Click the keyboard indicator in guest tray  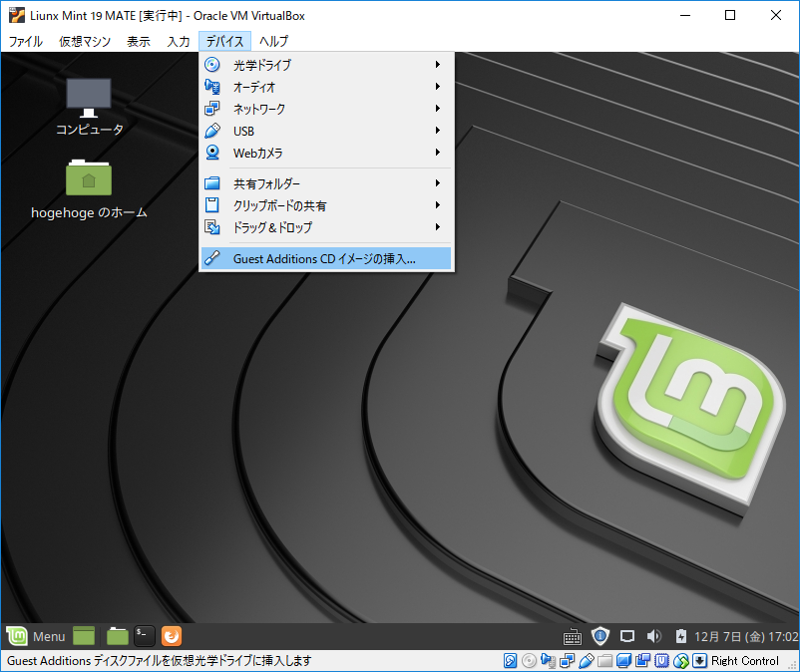pyautogui.click(x=573, y=636)
